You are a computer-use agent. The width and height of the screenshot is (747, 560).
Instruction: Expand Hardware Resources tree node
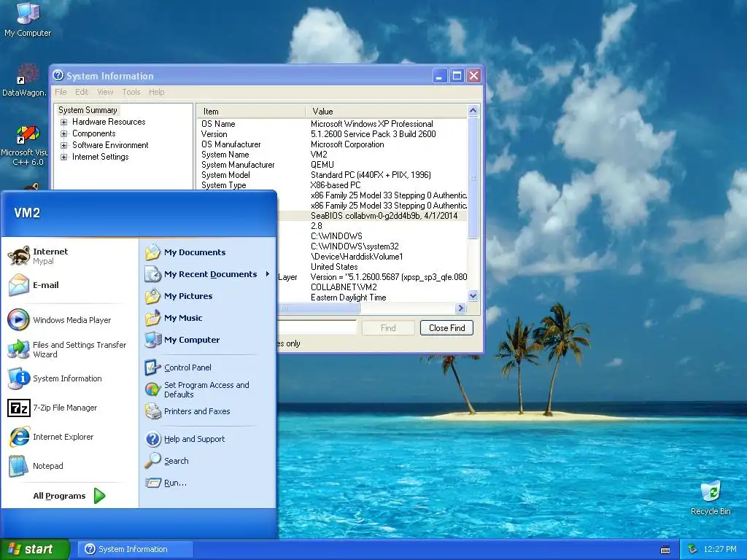[64, 122]
